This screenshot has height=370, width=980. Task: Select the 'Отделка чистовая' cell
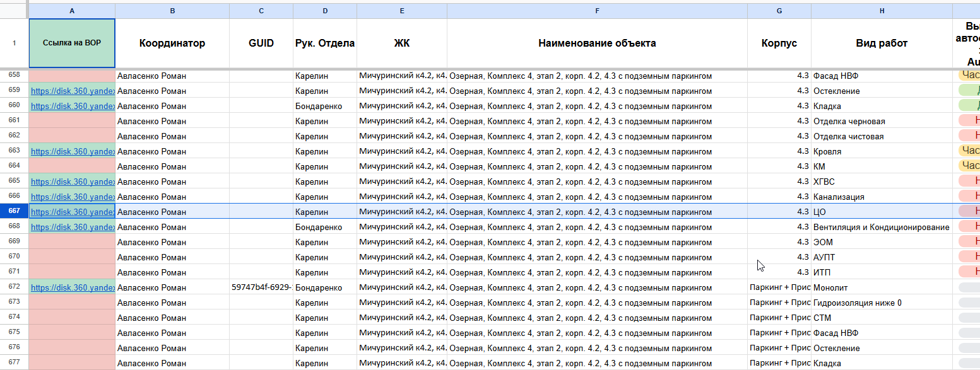click(x=882, y=136)
